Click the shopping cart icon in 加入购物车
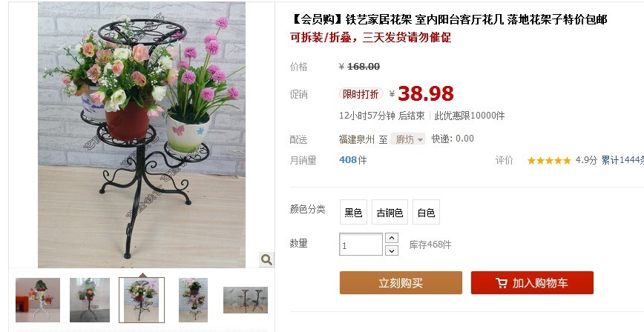 (501, 283)
